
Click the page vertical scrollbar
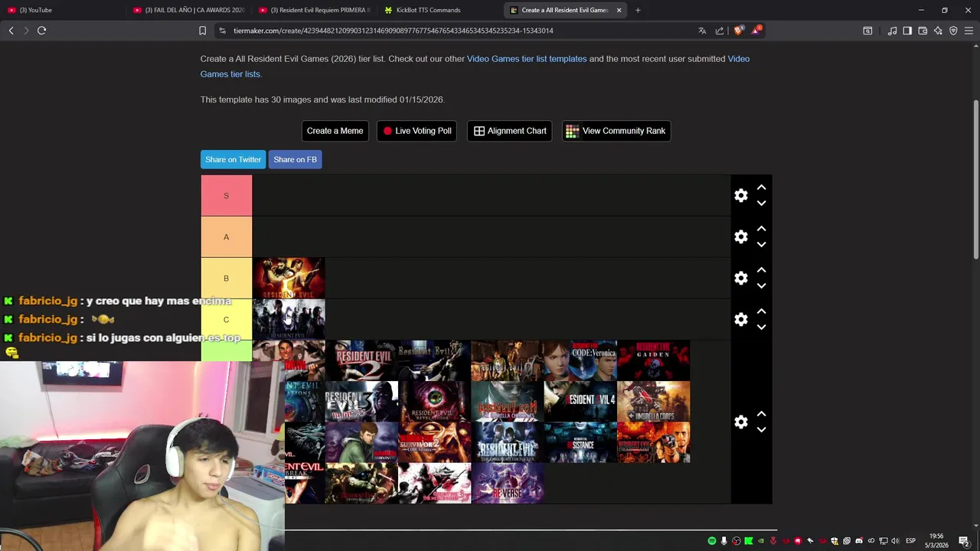click(975, 180)
